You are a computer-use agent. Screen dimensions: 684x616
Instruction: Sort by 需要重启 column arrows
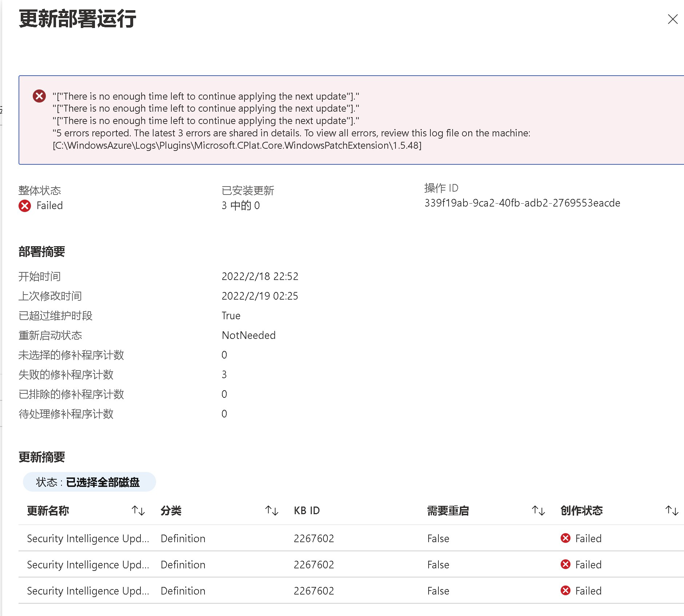(x=538, y=511)
